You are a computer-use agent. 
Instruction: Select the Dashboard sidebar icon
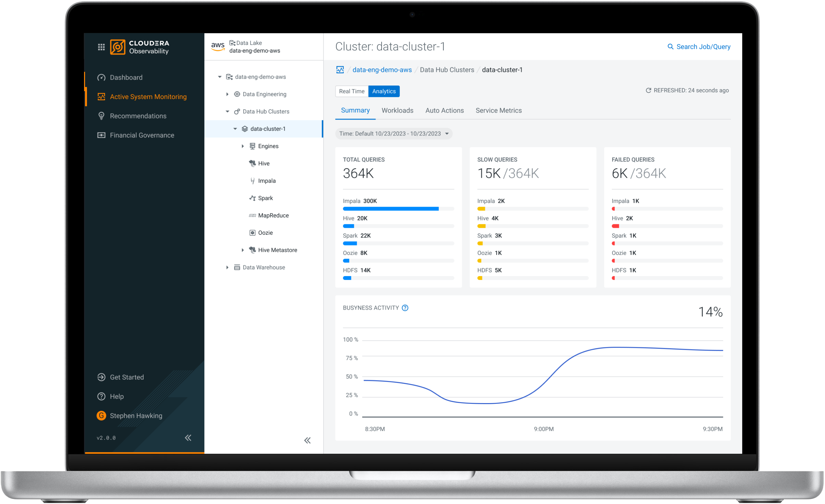[102, 77]
